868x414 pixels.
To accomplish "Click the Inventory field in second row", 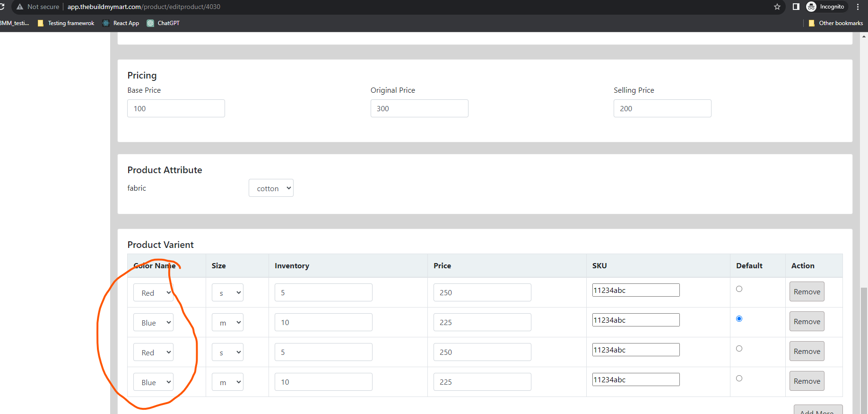I will (323, 322).
